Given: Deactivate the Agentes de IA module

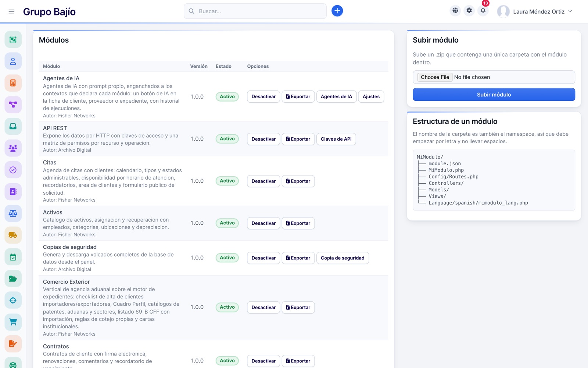Looking at the screenshot, I should (263, 96).
